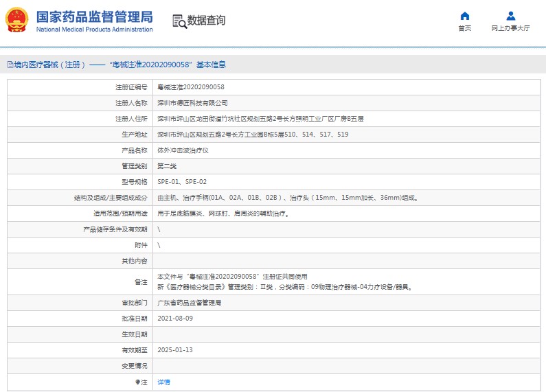Image resolution: width=546 pixels, height=392 pixels.
Task: Click the 有效期至 row label
Action: (135, 350)
